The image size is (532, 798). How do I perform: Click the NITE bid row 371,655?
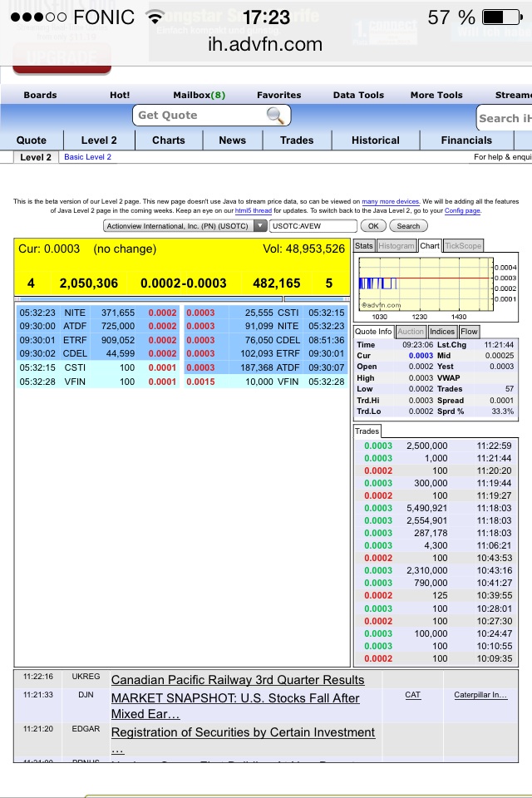click(x=98, y=313)
